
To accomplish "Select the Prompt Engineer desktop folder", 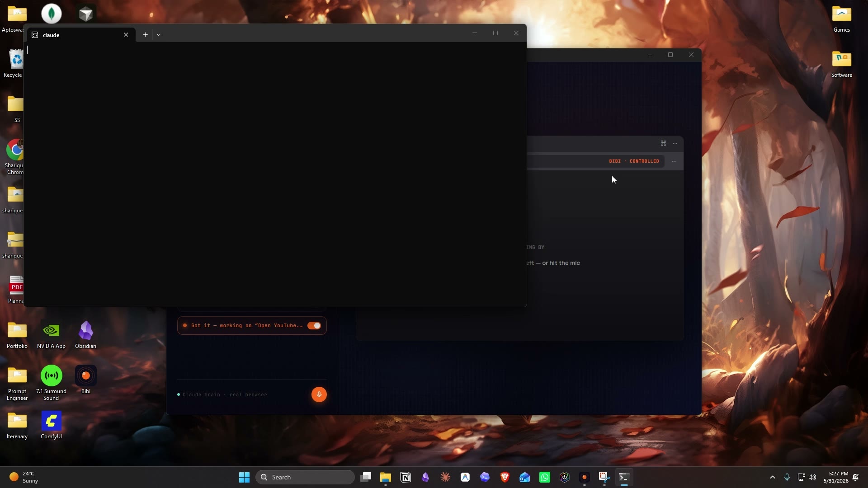I will click(17, 383).
